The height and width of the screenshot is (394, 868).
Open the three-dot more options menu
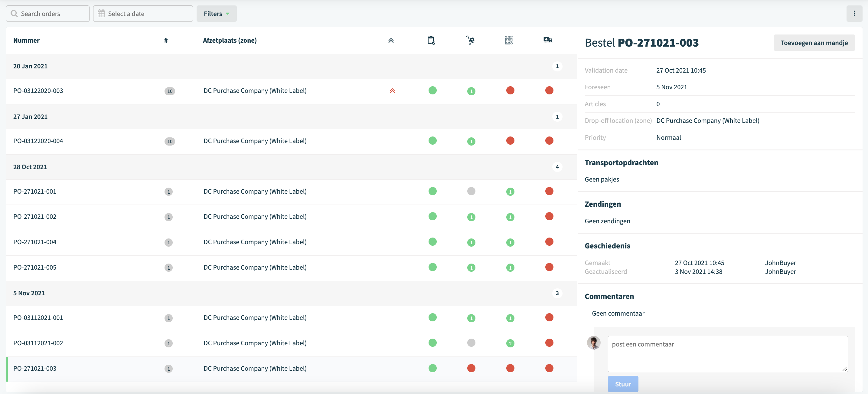pyautogui.click(x=854, y=14)
